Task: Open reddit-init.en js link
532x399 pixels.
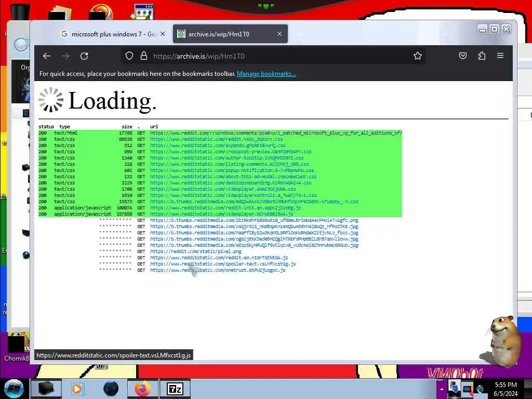Action: (x=225, y=208)
